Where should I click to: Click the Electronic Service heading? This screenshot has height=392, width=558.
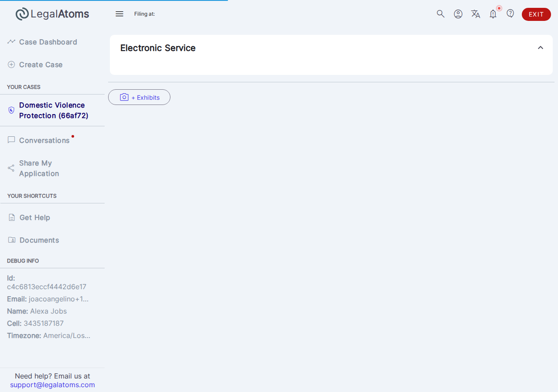(x=158, y=48)
